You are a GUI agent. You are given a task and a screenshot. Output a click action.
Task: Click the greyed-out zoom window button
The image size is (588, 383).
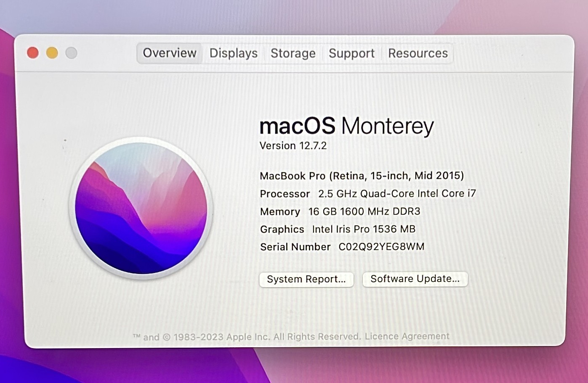72,53
